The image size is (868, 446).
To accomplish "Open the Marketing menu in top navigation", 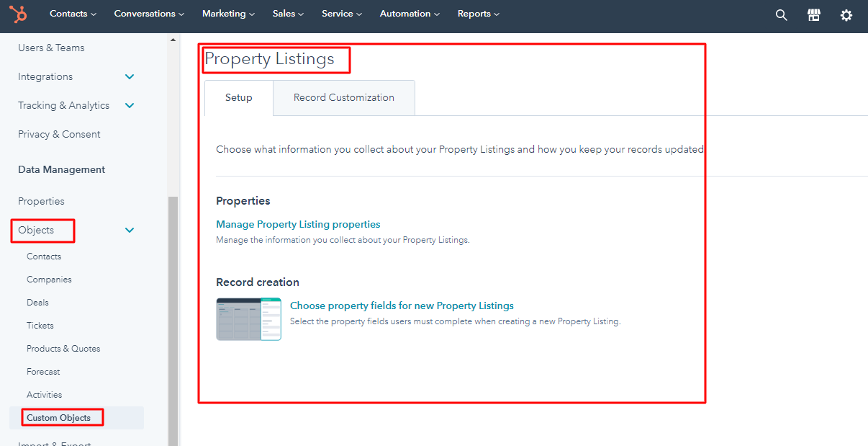I will (228, 14).
